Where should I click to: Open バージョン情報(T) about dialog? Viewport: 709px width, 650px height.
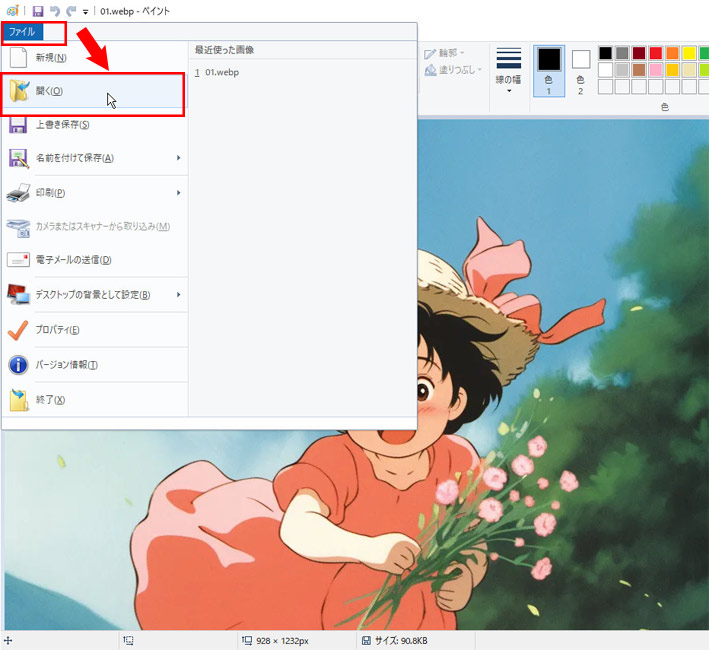95,365
